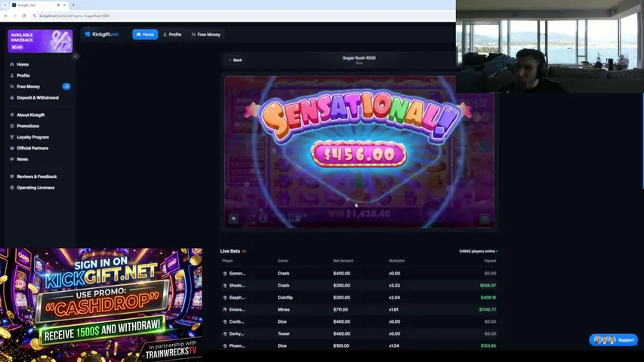The width and height of the screenshot is (644, 362).
Task: Open the Support chat button
Action: (614, 340)
